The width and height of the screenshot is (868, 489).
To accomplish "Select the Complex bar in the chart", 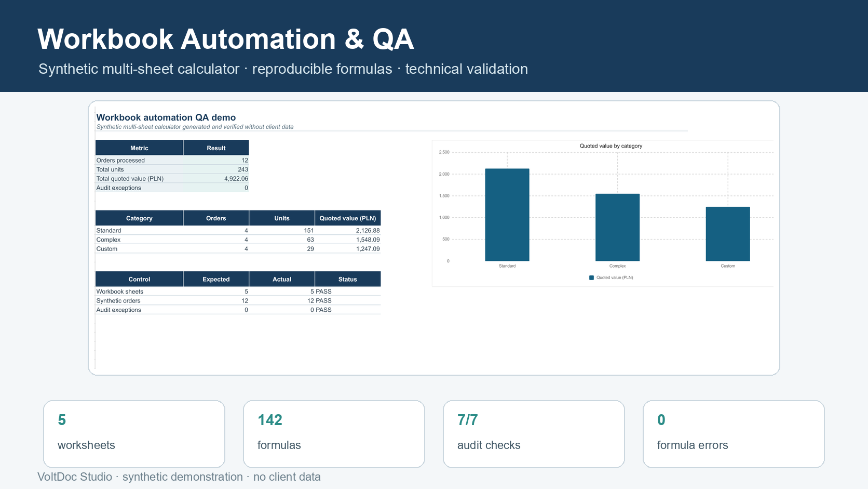I will [617, 227].
